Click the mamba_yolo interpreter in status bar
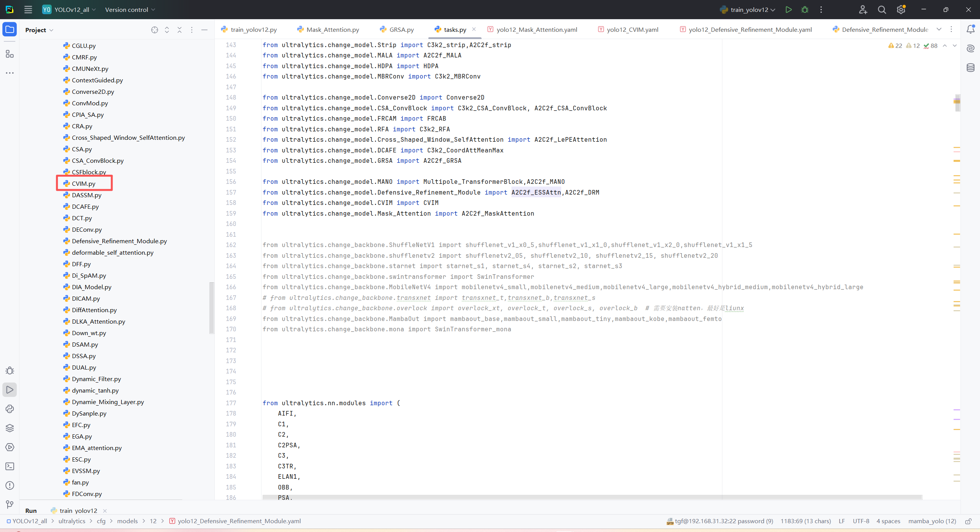The image size is (980, 532). click(932, 521)
